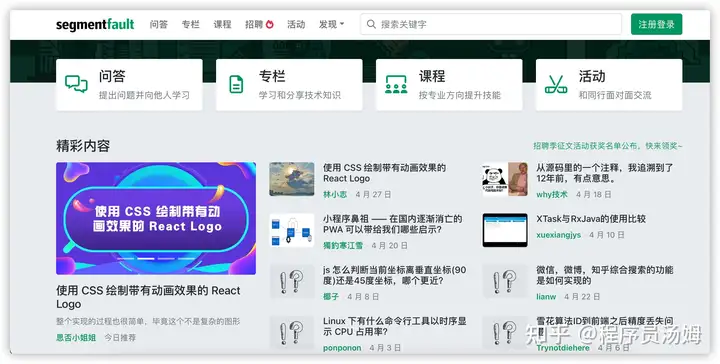Click date text 4 月 20 日
Screen dimensions: 720x364
tap(389, 246)
